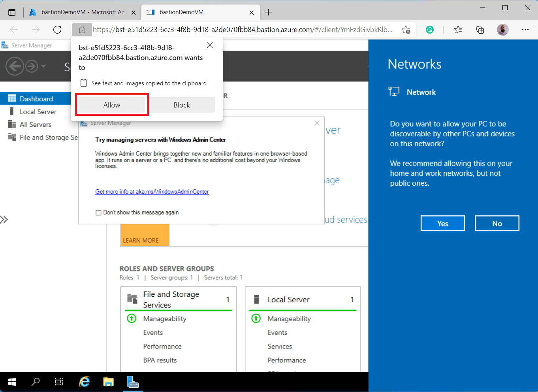
Task: Check "Don't show this message again"
Action: (x=98, y=212)
